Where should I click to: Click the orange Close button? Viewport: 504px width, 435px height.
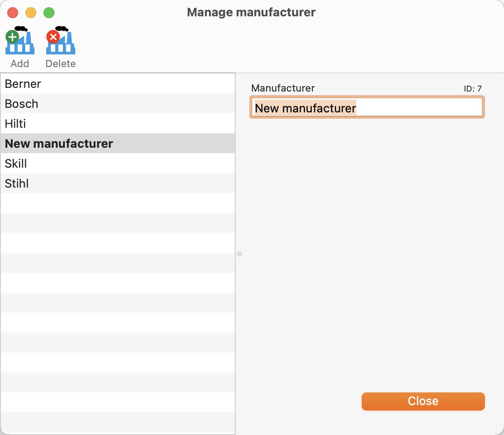click(x=423, y=401)
